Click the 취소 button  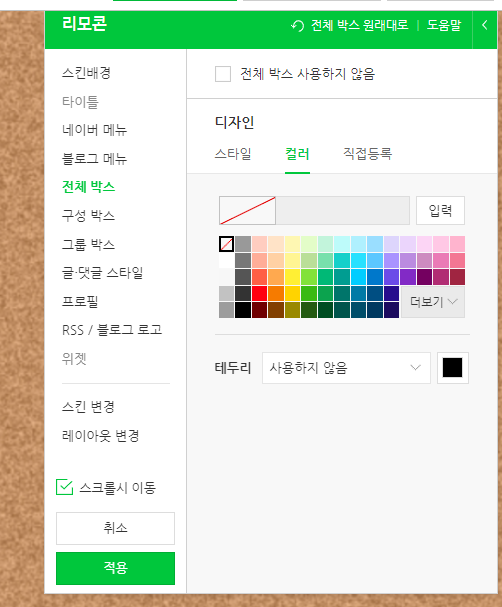pos(115,528)
